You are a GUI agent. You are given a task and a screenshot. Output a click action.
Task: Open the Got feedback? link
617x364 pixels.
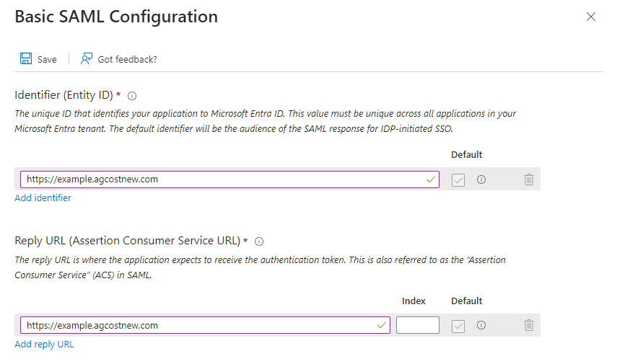pyautogui.click(x=127, y=59)
